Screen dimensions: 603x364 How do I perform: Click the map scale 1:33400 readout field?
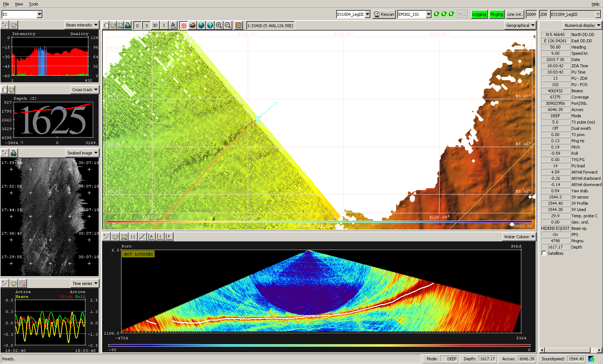point(271,26)
